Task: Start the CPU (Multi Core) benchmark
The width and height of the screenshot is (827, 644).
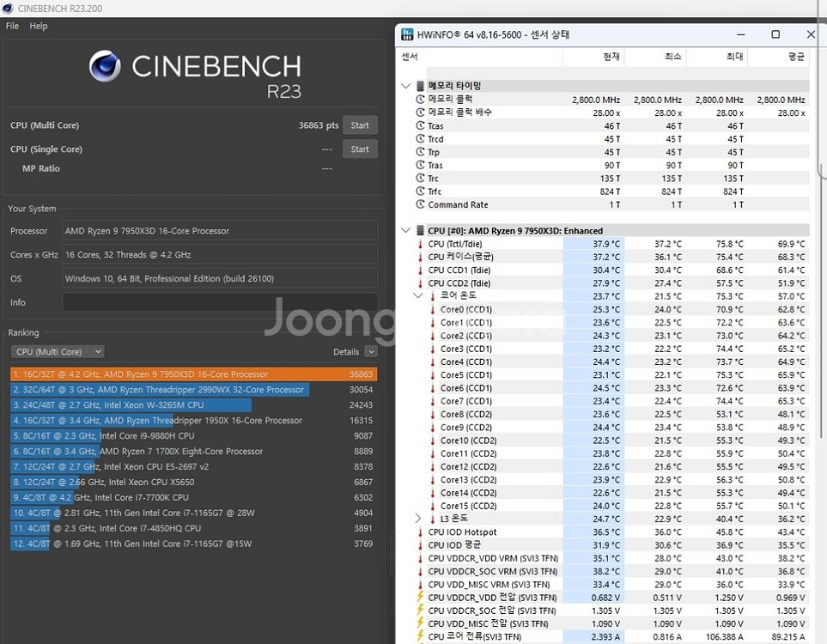Action: pos(360,125)
